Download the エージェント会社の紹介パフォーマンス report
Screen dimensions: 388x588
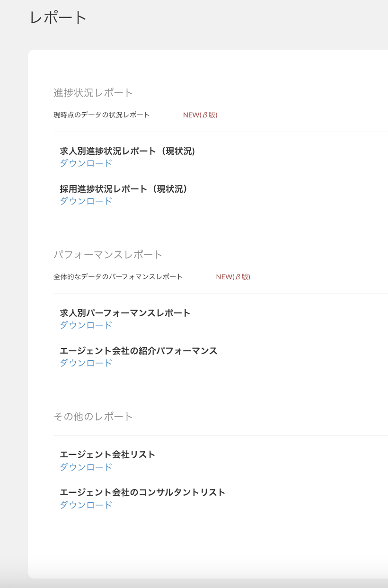tap(85, 363)
